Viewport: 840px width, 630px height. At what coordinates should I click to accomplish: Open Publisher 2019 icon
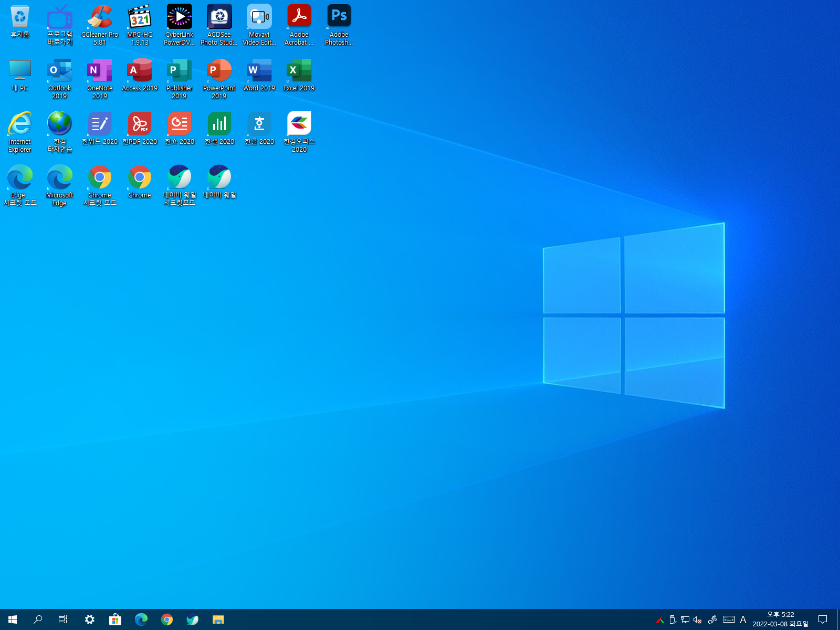pos(180,79)
